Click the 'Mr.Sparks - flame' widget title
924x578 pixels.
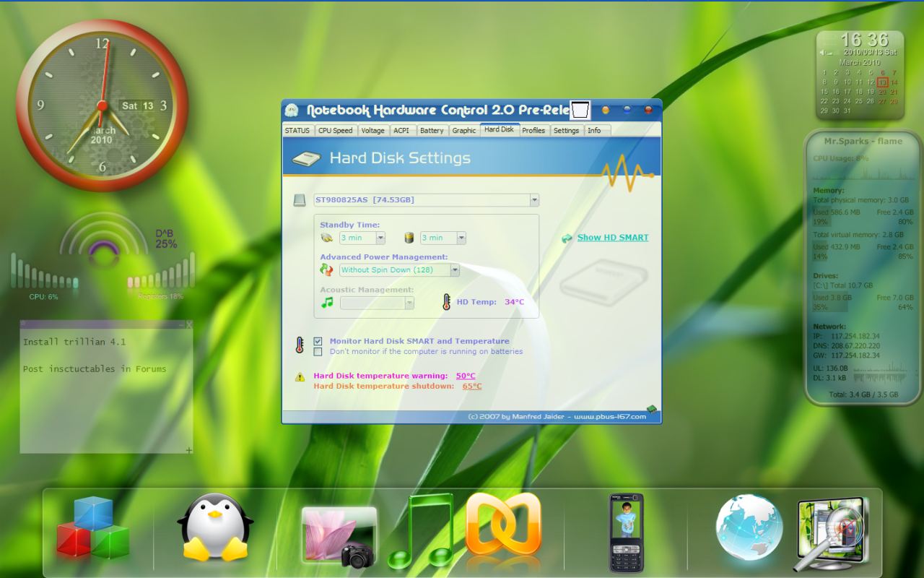click(863, 142)
